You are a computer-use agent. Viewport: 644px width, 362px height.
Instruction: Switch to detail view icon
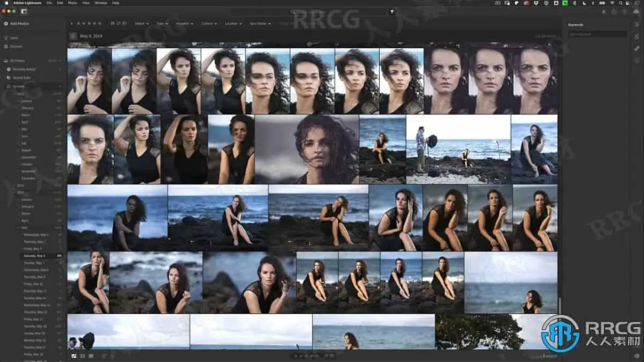point(91,356)
